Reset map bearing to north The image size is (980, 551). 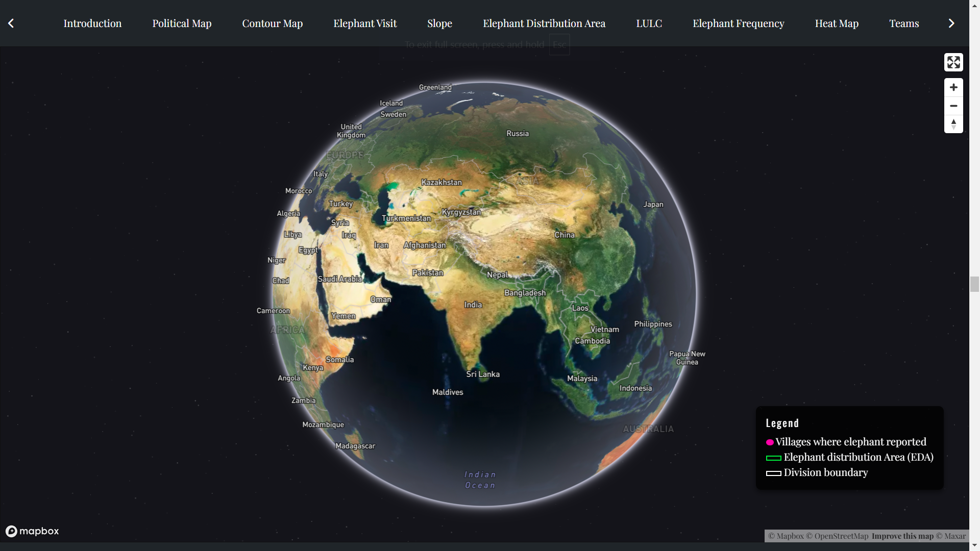click(x=953, y=124)
